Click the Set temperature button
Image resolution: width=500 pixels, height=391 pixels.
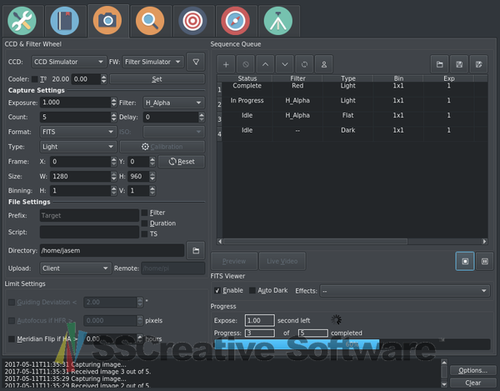point(157,79)
